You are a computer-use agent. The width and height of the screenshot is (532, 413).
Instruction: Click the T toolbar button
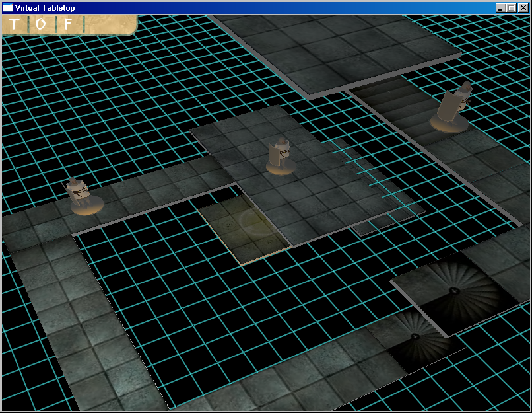(15, 24)
